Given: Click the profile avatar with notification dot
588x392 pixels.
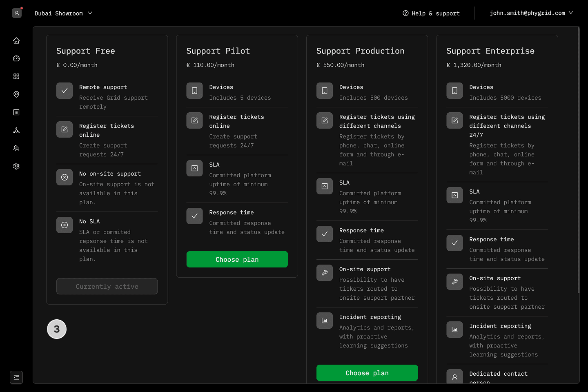Looking at the screenshot, I should pyautogui.click(x=17, y=13).
